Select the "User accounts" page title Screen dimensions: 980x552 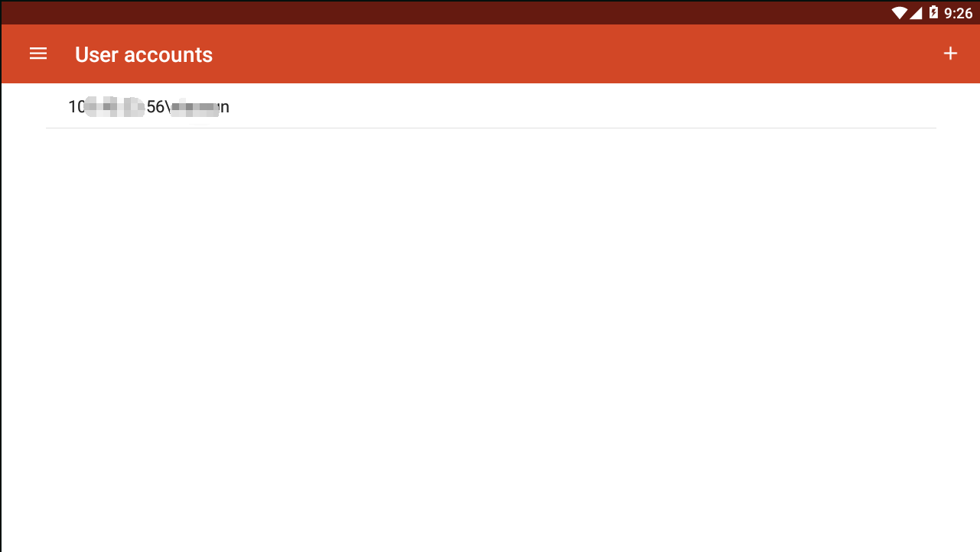click(144, 54)
